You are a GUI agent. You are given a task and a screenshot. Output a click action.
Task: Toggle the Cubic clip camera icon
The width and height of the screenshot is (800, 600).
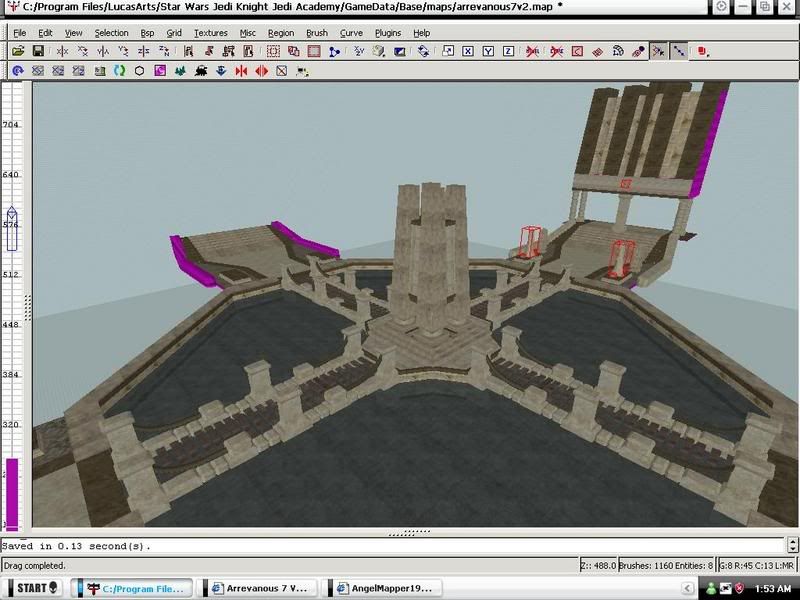pyautogui.click(x=399, y=51)
